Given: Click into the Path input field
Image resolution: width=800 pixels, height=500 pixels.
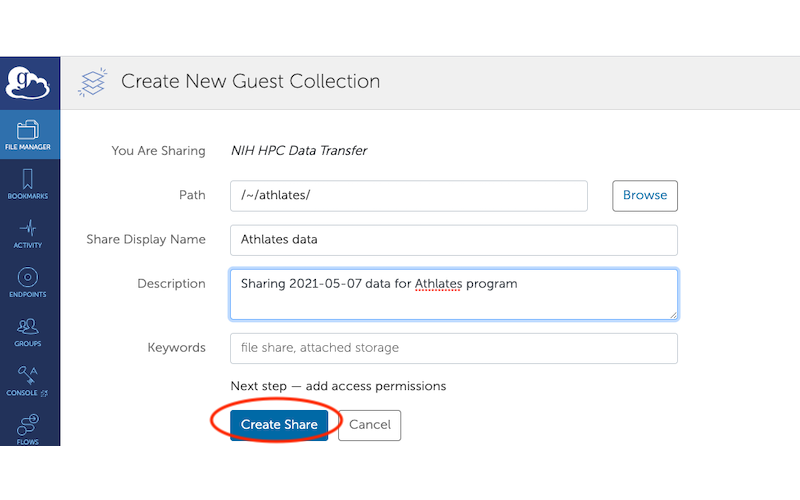Looking at the screenshot, I should (408, 195).
